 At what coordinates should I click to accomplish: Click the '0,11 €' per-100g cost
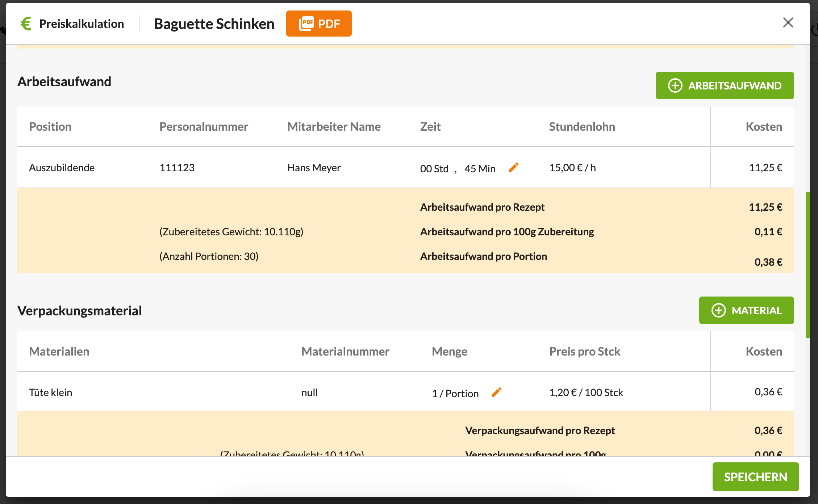point(768,232)
